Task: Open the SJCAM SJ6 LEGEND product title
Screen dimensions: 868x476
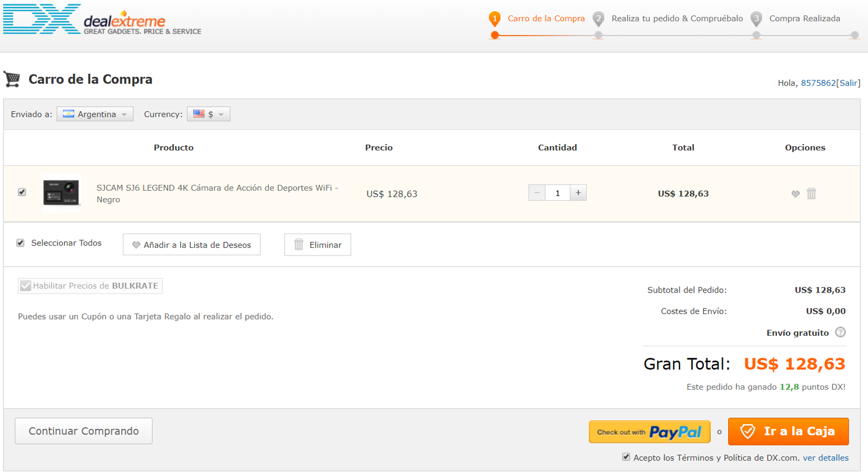Action: click(217, 194)
